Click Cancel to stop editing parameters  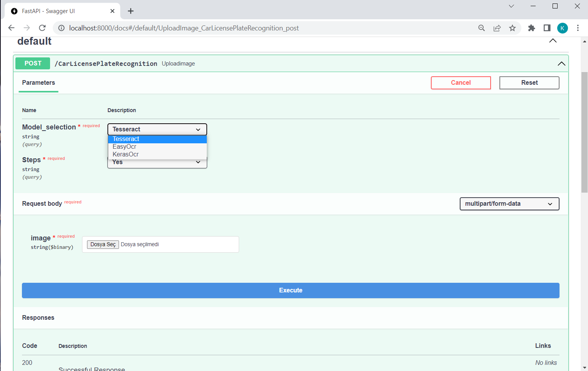[x=461, y=82]
